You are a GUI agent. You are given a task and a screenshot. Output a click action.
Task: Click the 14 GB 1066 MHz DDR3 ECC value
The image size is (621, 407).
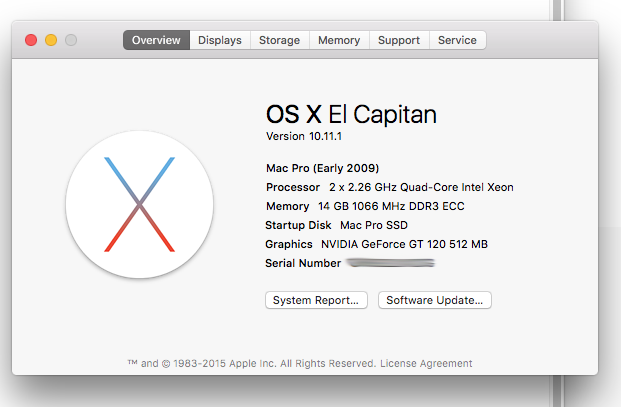click(x=391, y=206)
